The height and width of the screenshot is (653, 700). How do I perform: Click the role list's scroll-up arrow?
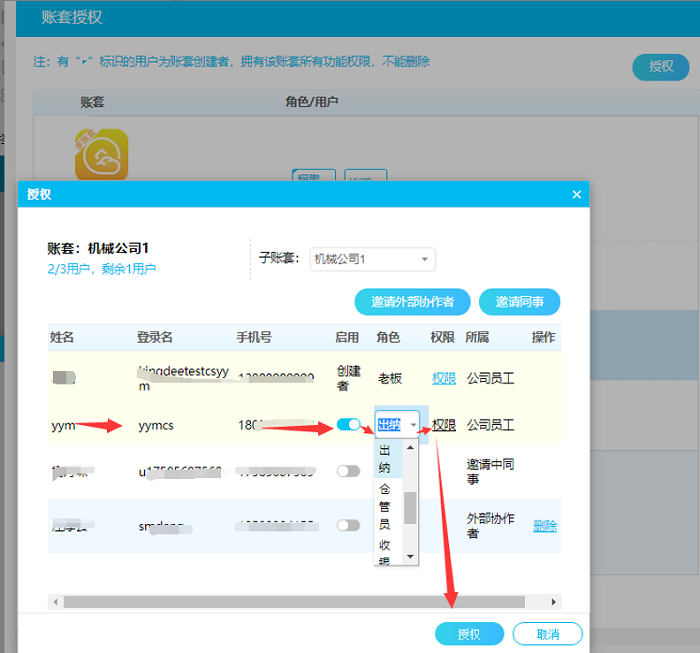coord(410,448)
